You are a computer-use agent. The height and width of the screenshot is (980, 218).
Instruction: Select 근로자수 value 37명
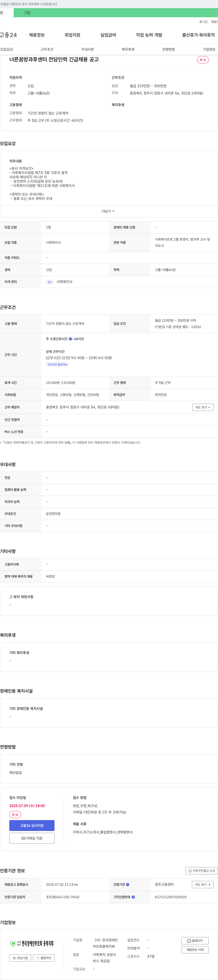(x=151, y=956)
